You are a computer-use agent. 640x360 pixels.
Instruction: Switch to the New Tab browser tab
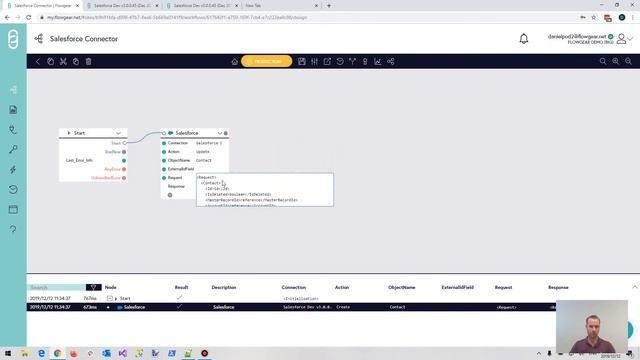point(281,6)
